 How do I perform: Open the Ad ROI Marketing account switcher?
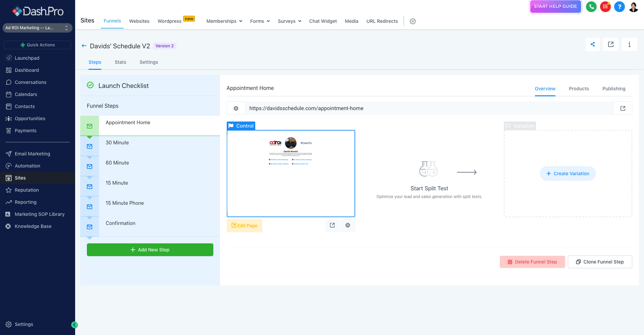tap(37, 28)
